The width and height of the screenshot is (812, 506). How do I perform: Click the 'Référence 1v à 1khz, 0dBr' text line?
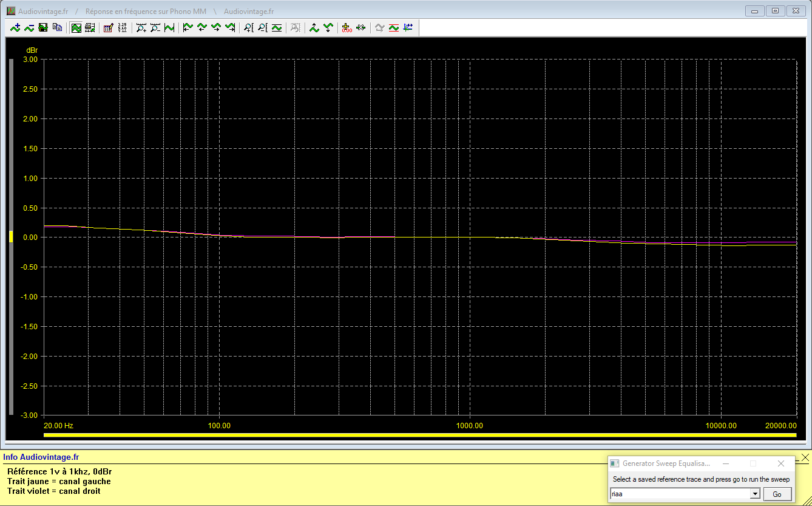click(x=59, y=471)
